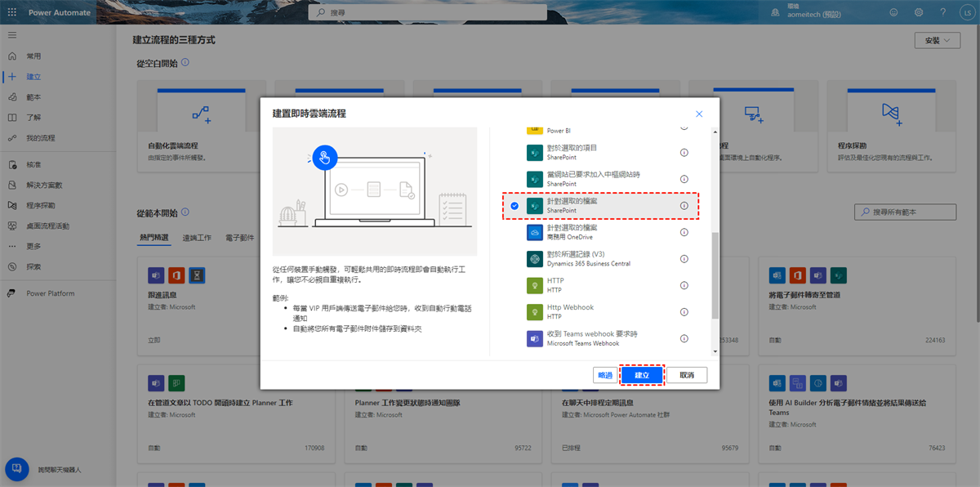
Task: Show info for Http Webhook trigger
Action: [684, 312]
